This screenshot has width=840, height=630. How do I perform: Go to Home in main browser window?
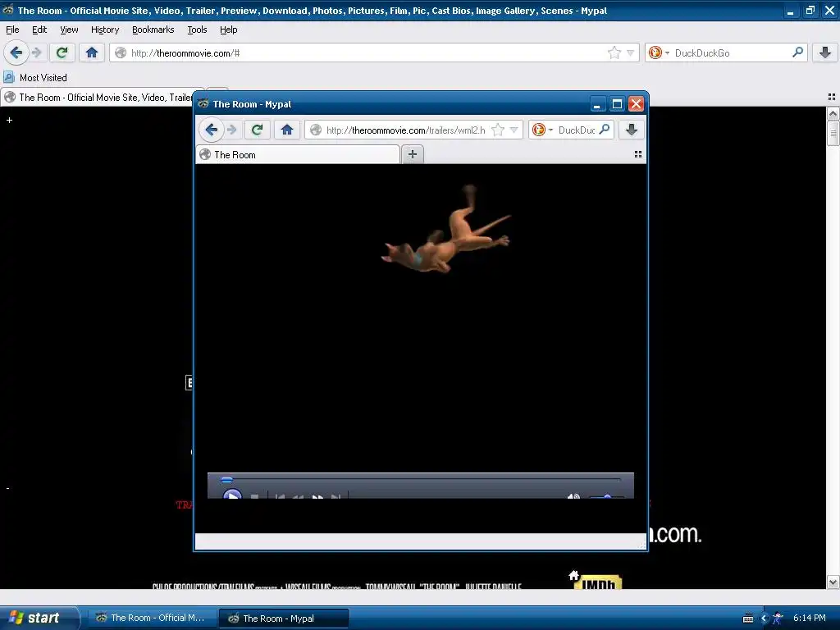pyautogui.click(x=92, y=52)
